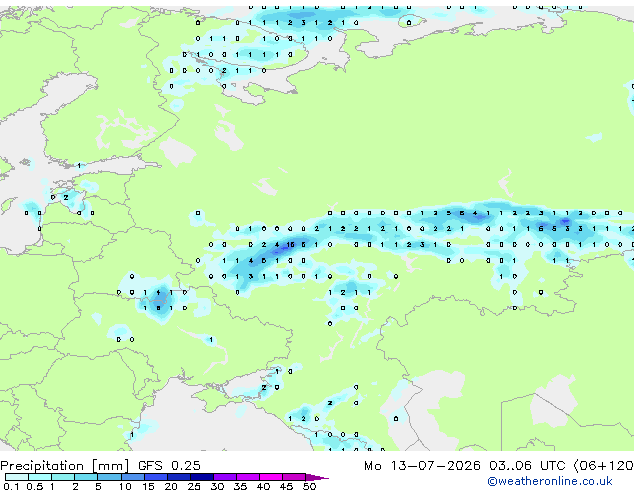Pick the legend swatch between 0.1 and 0.5
This screenshot has height=490, width=634.
point(17,477)
